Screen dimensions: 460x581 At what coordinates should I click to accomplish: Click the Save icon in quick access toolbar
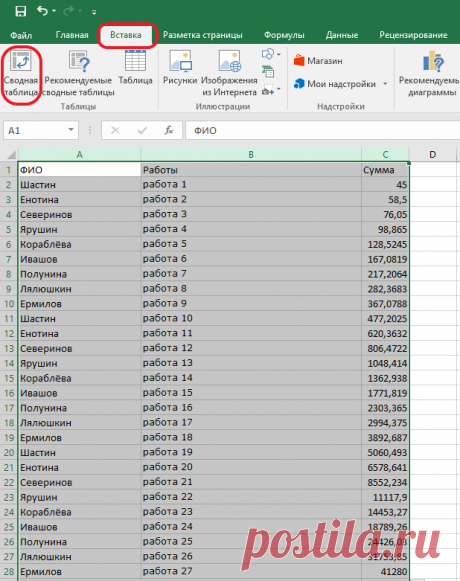point(20,11)
